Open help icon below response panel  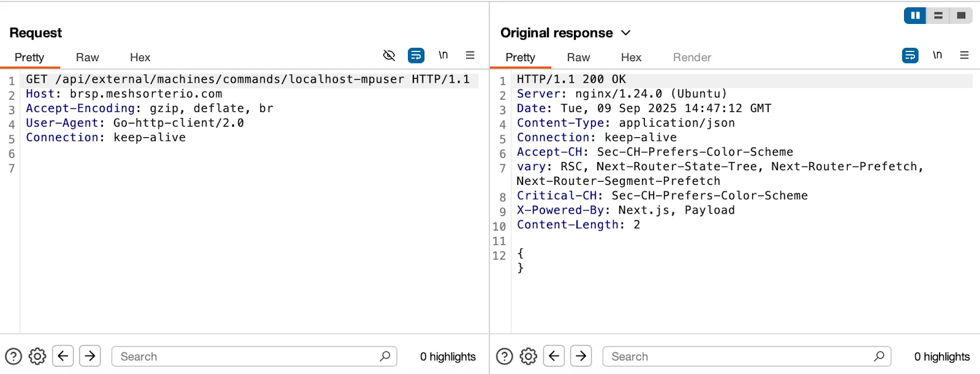tap(505, 356)
